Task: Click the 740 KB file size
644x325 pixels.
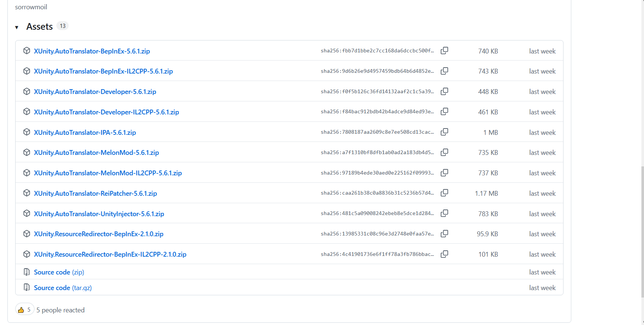Action: point(488,51)
